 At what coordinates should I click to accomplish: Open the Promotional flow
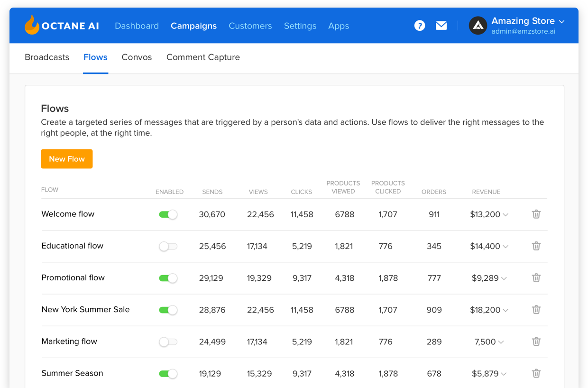pos(73,277)
